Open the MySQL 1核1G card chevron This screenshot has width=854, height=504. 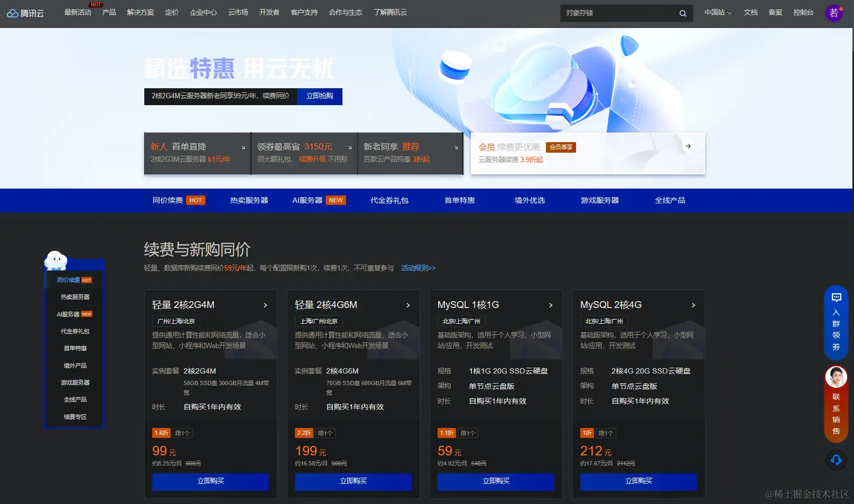tap(551, 305)
